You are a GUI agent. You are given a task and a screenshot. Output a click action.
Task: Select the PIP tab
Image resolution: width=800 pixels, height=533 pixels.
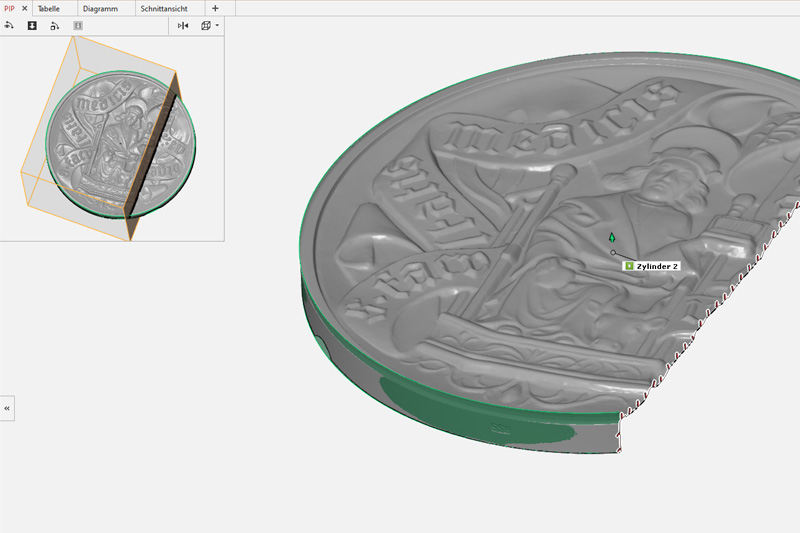[9, 8]
